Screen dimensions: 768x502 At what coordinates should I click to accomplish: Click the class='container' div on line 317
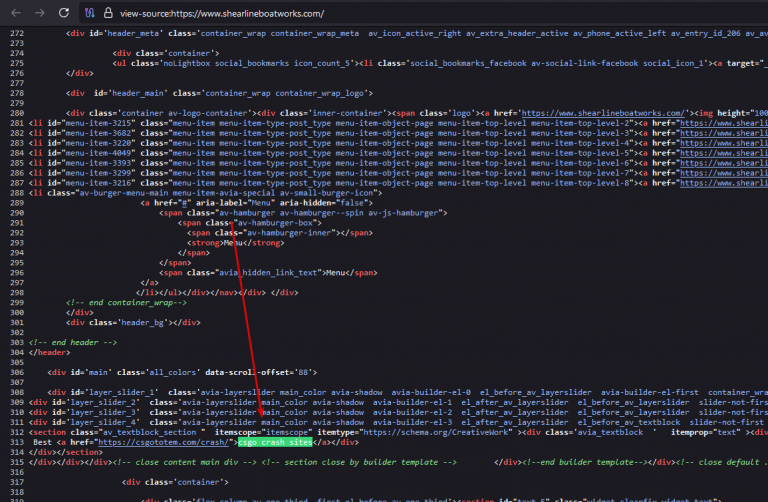(175, 482)
